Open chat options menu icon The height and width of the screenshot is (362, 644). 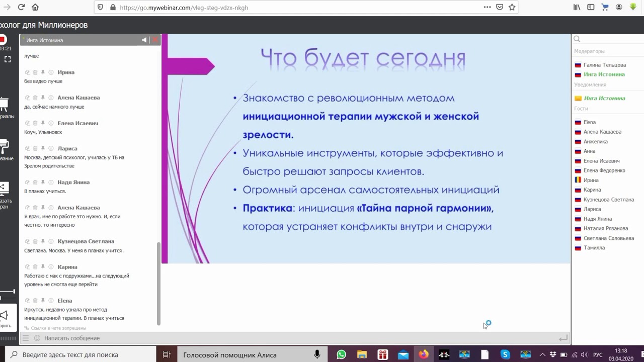(26, 338)
